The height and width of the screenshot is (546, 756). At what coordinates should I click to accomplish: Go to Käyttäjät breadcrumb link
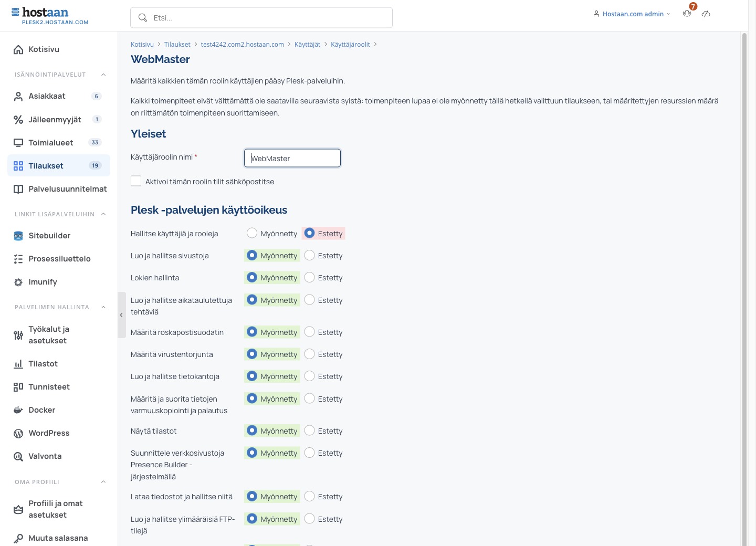coord(308,45)
